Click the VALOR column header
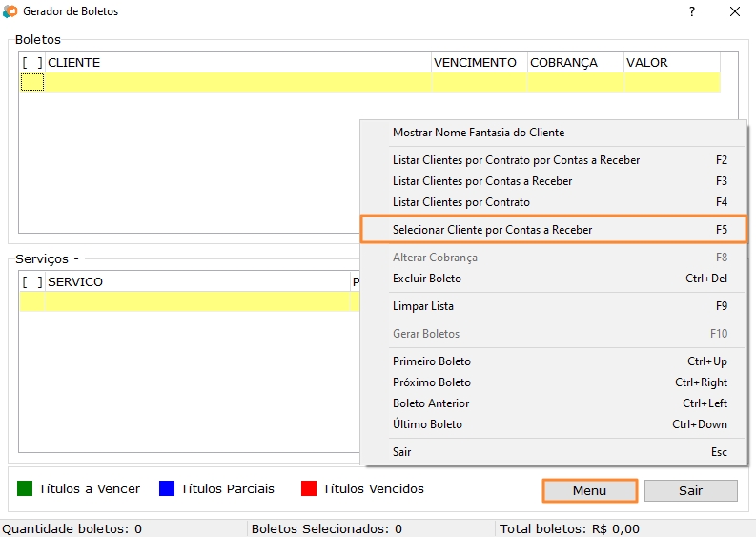 coord(672,63)
